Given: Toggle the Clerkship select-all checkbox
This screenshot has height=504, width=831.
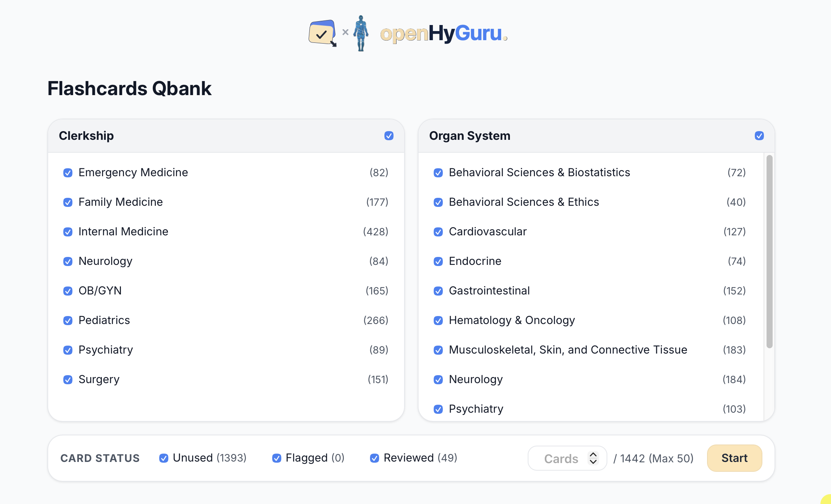Looking at the screenshot, I should 389,136.
